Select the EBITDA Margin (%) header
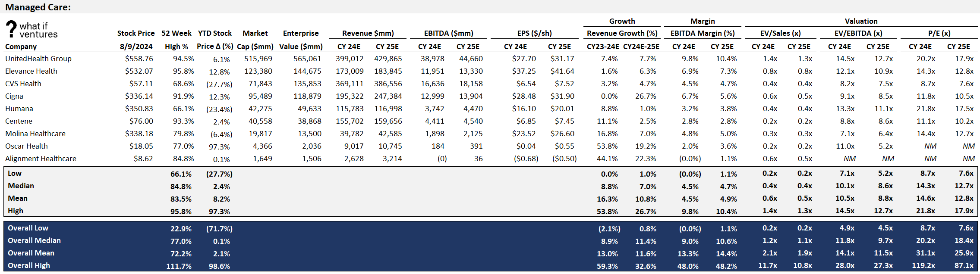The width and height of the screenshot is (980, 274). [703, 33]
